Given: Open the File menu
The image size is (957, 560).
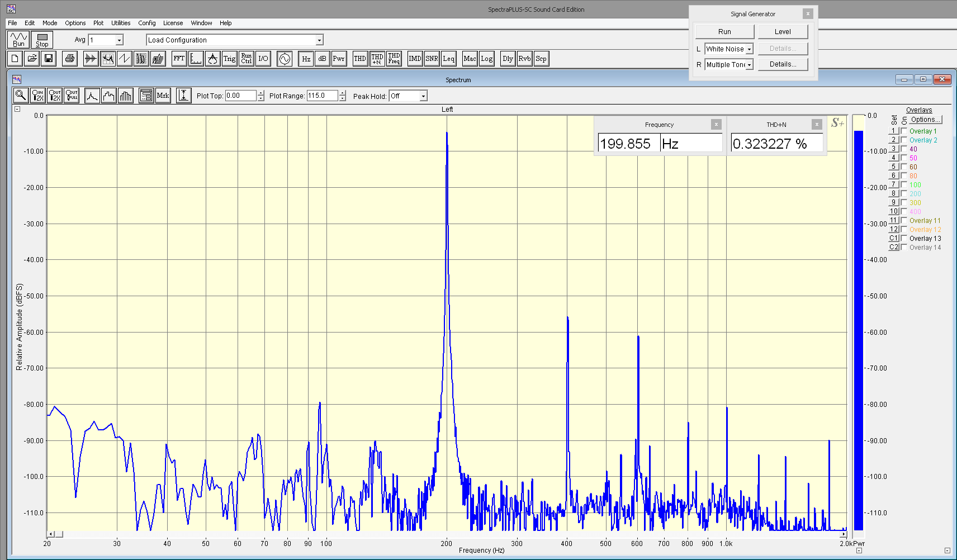Looking at the screenshot, I should pos(12,23).
